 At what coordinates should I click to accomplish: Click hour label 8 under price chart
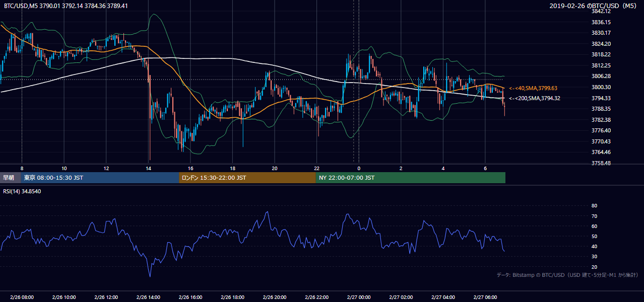coord(22,168)
